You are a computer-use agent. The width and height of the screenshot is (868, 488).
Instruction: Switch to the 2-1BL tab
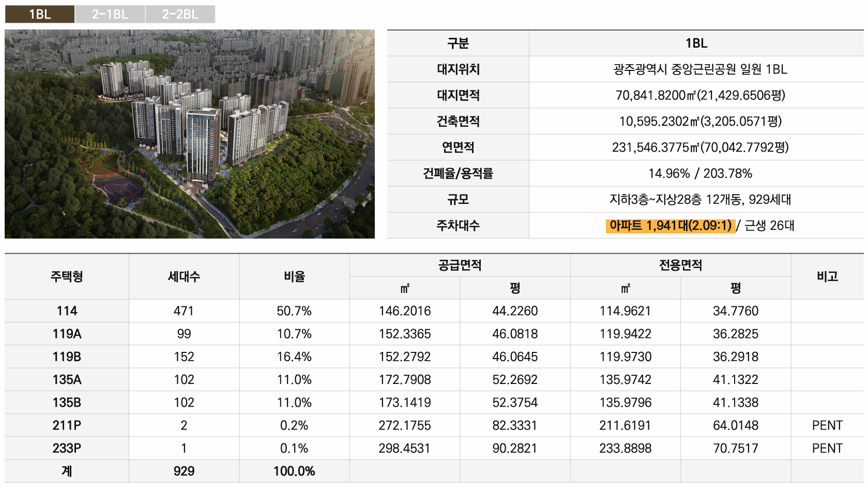pos(110,14)
